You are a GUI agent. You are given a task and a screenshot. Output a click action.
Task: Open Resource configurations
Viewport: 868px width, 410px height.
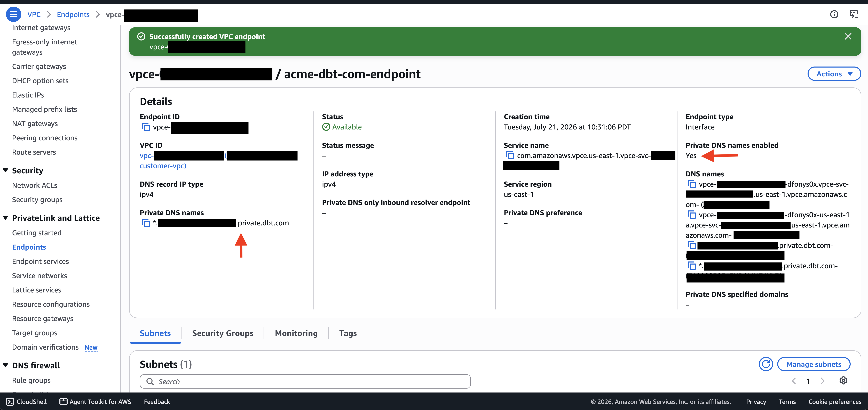(51, 304)
